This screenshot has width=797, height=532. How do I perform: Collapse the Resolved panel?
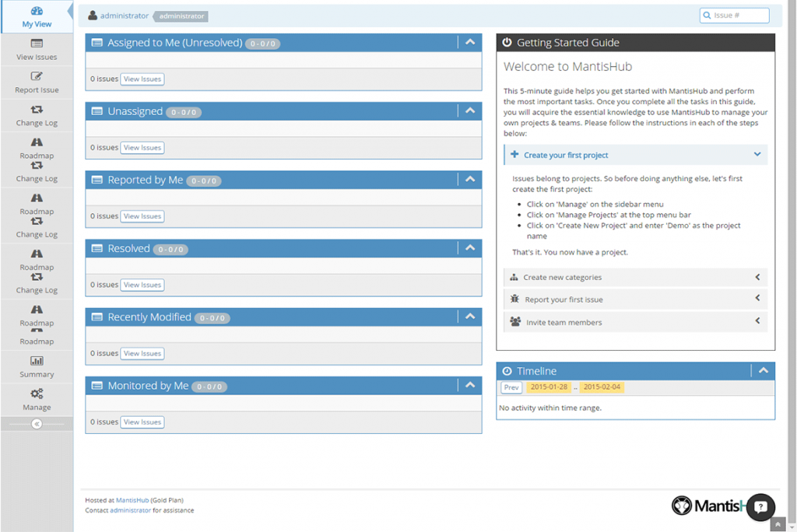click(x=470, y=248)
